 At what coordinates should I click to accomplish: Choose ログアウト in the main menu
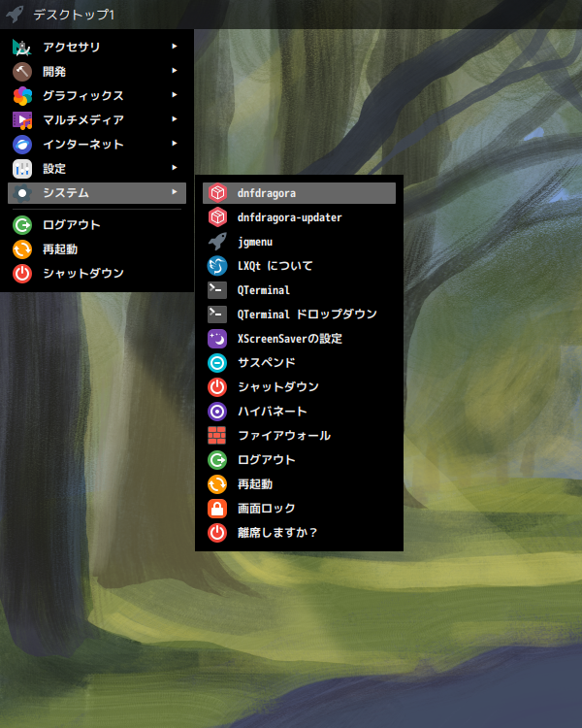(97, 225)
